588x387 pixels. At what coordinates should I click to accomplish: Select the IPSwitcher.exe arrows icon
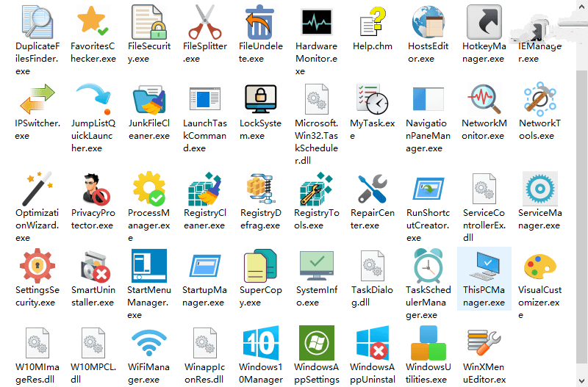37,100
